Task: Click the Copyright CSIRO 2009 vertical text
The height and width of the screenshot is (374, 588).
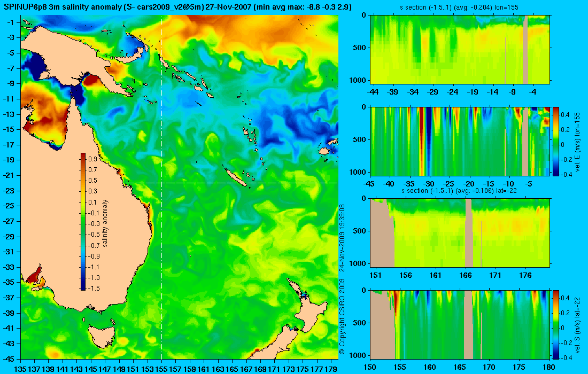Action: click(x=342, y=316)
